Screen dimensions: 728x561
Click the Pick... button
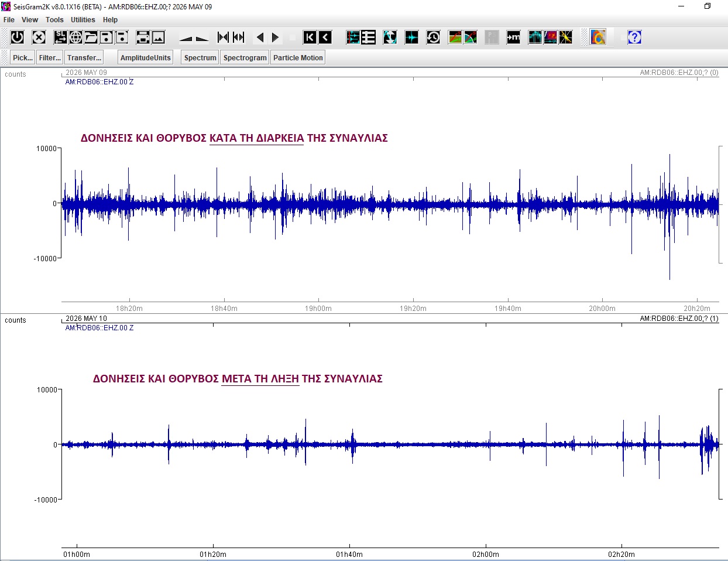click(x=23, y=57)
